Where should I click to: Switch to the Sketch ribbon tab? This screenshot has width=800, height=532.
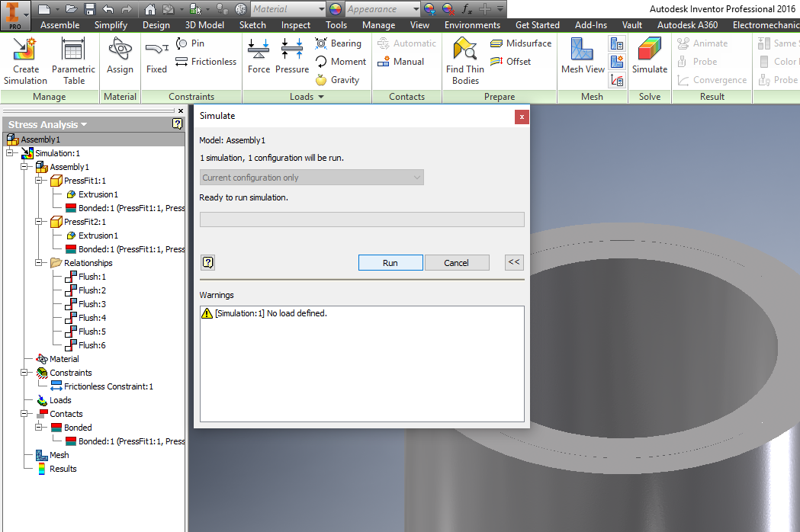coord(252,25)
